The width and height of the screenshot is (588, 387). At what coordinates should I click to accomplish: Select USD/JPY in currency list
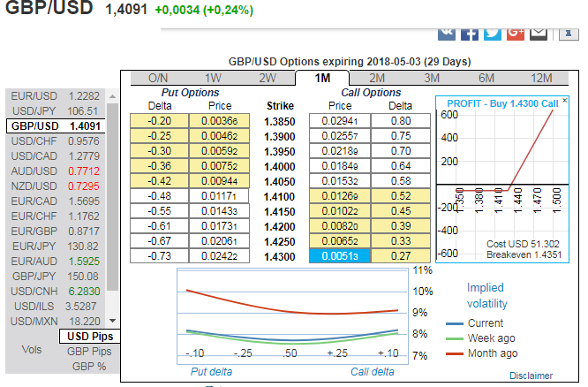(56, 111)
